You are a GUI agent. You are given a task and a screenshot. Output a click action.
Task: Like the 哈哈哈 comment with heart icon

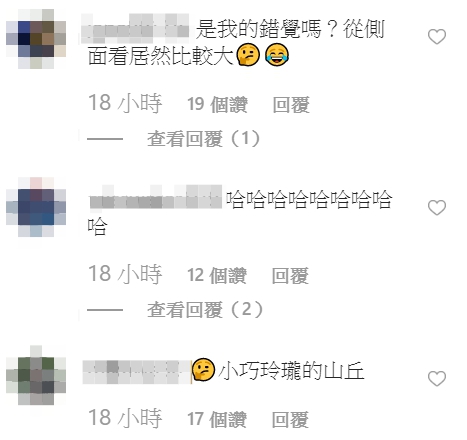click(x=437, y=208)
